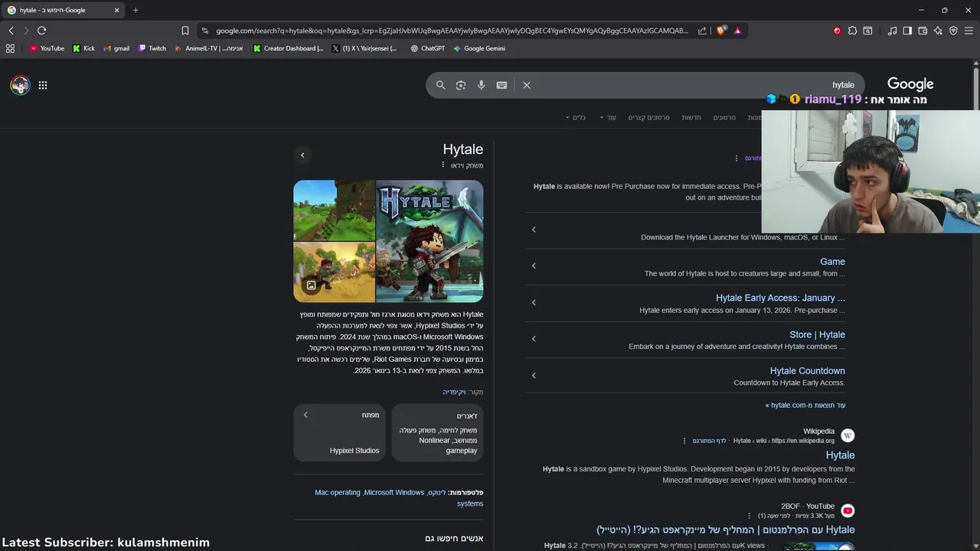
Task: Open the Hypixel Studios developer link
Action: pos(354,451)
